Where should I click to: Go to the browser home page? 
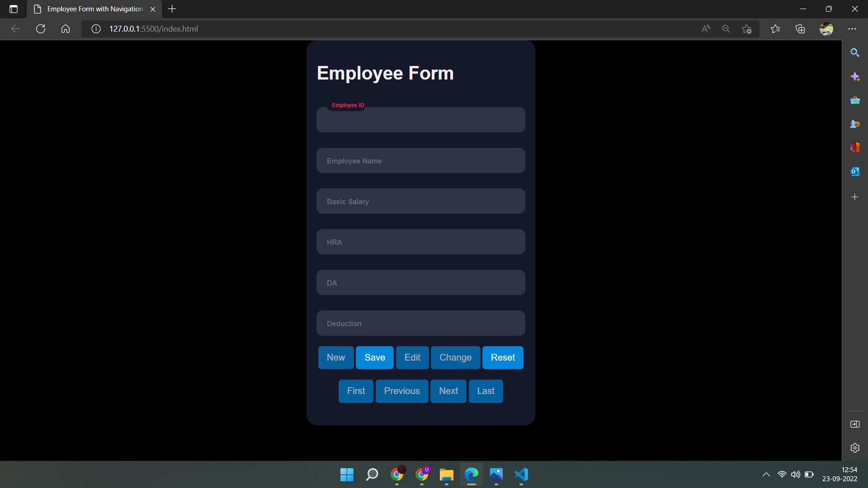pyautogui.click(x=65, y=28)
